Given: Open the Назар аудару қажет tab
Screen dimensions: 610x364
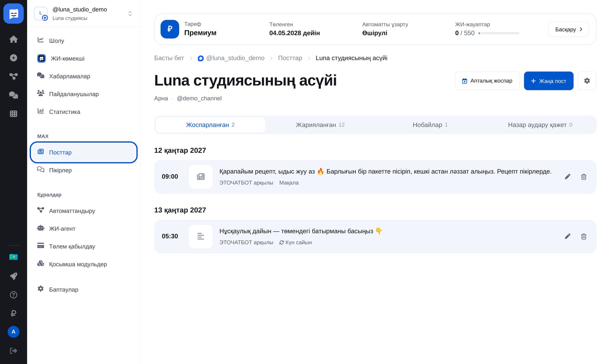Looking at the screenshot, I should point(540,125).
